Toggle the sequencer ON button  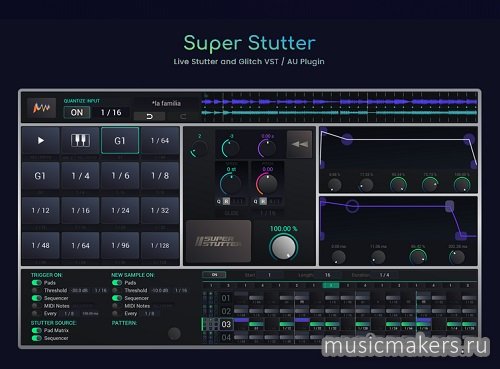[x=214, y=275]
